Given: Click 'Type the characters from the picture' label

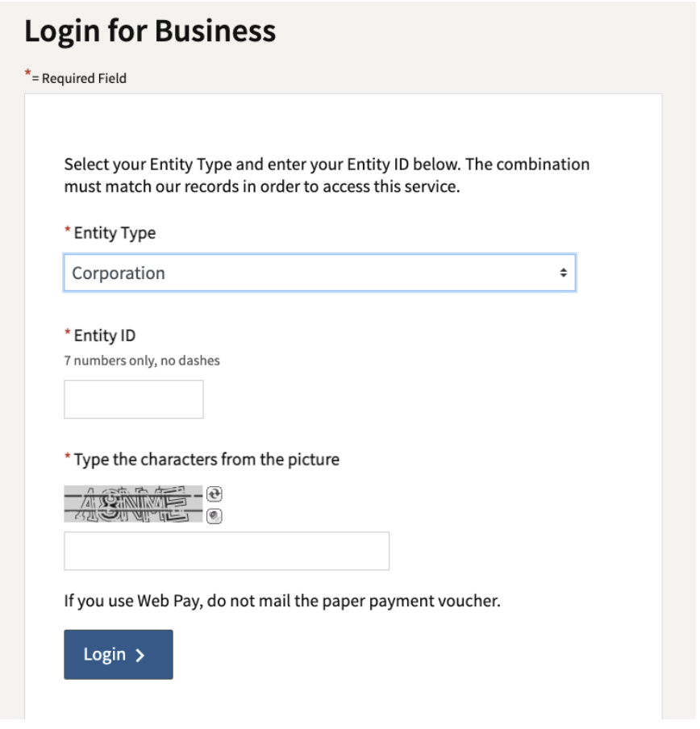Looking at the screenshot, I should coord(207,461).
